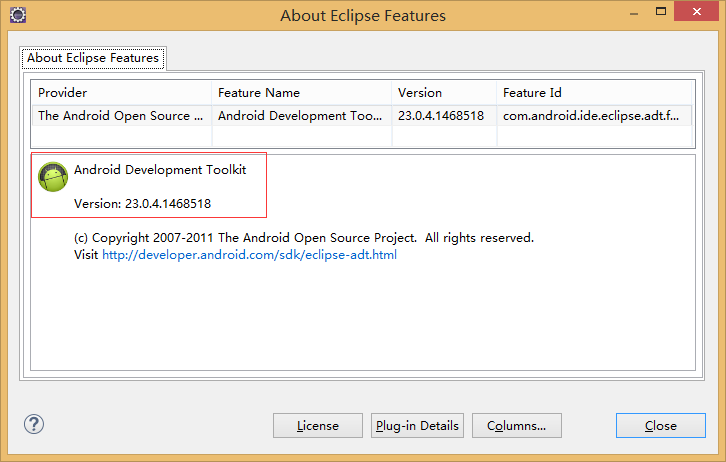The width and height of the screenshot is (726, 462).
Task: Click the Feature Id column header
Action: [x=595, y=92]
